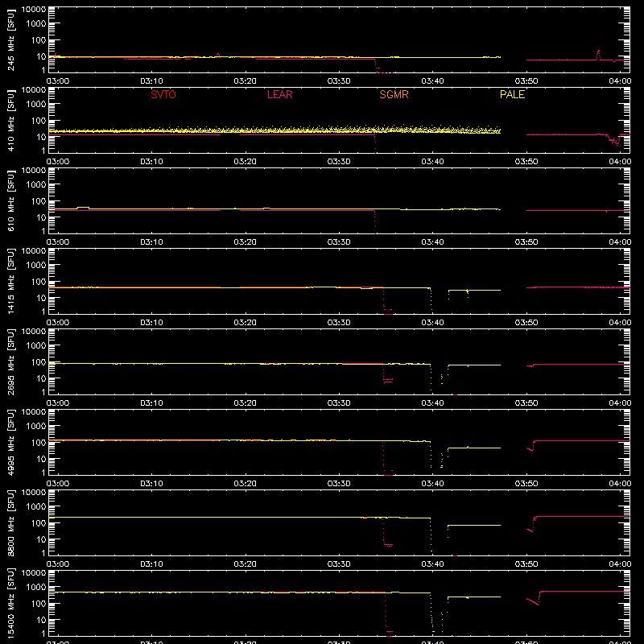Click the 03:30 time label under 245 MHz plot

point(339,81)
